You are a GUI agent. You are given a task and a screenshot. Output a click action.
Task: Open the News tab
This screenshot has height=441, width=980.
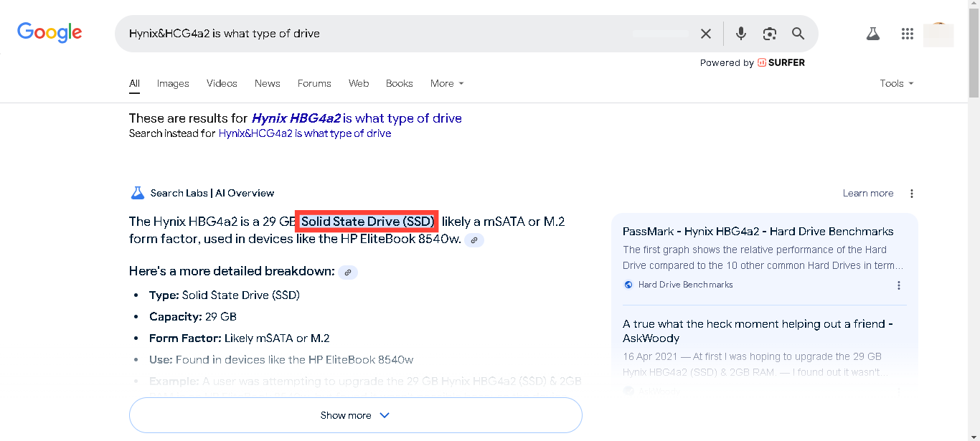[x=268, y=83]
